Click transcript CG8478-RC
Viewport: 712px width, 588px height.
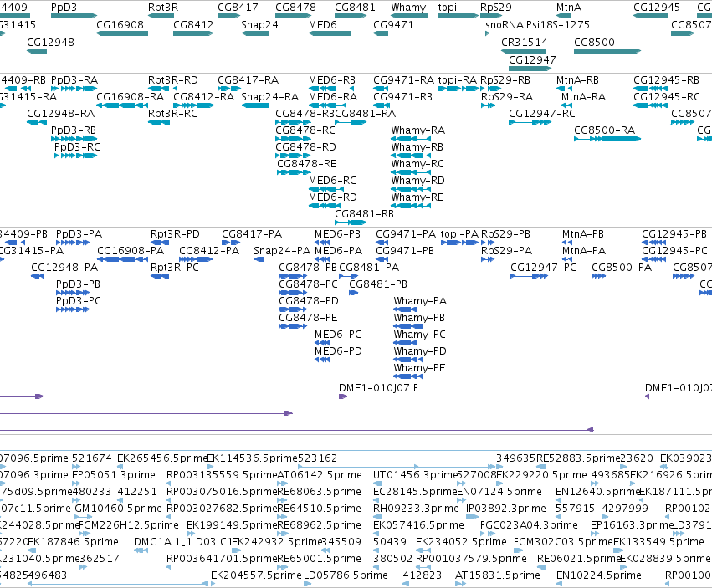pyautogui.click(x=293, y=139)
